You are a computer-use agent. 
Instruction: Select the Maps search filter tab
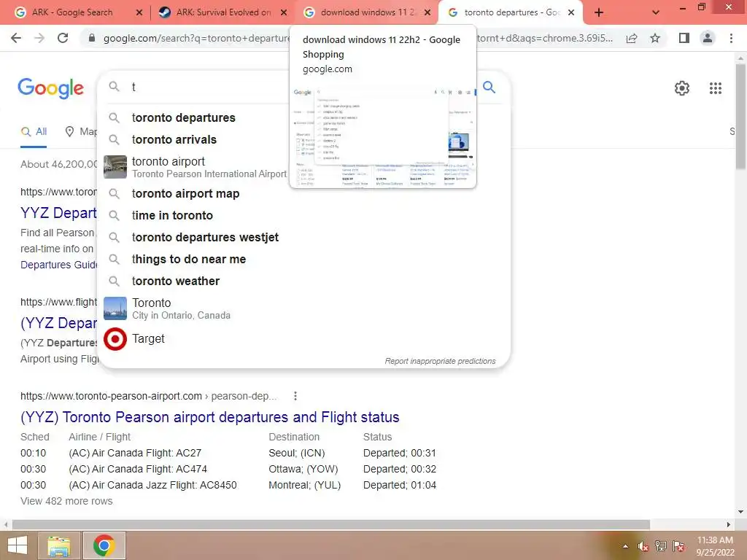pyautogui.click(x=81, y=131)
